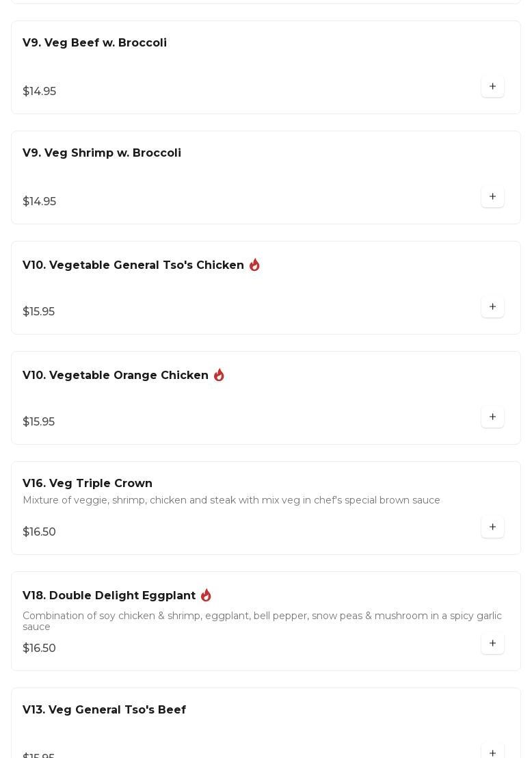Add V16. Veg Triple Crown to cart
This screenshot has width=532, height=758.
tap(492, 527)
